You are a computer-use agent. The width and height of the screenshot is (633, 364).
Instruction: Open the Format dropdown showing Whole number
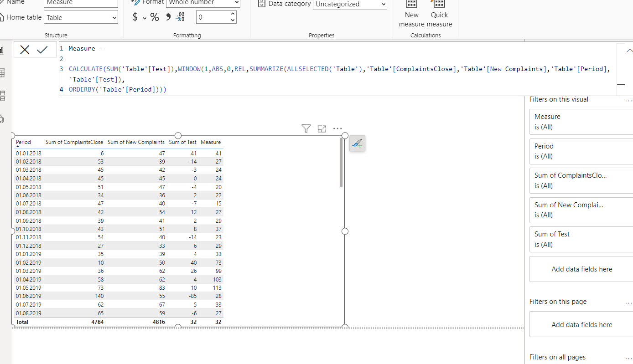coord(203,3)
